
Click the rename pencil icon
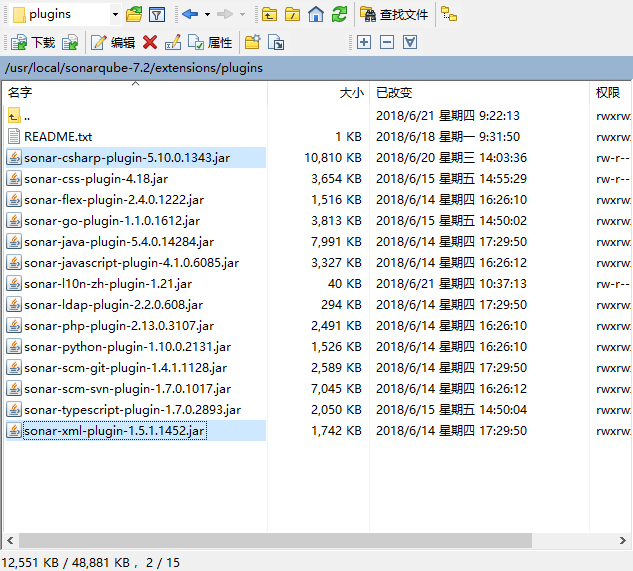tap(173, 42)
